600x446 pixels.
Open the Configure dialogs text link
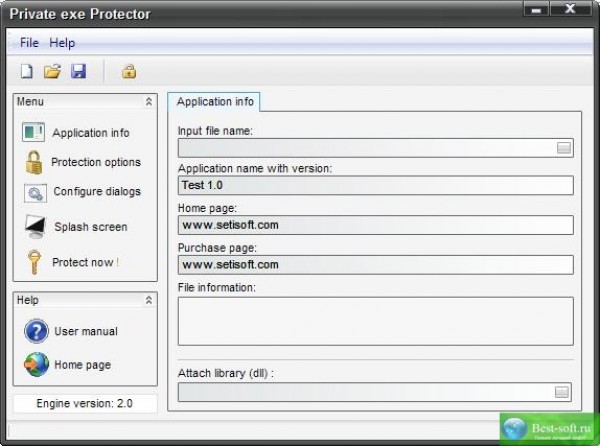pos(97,191)
